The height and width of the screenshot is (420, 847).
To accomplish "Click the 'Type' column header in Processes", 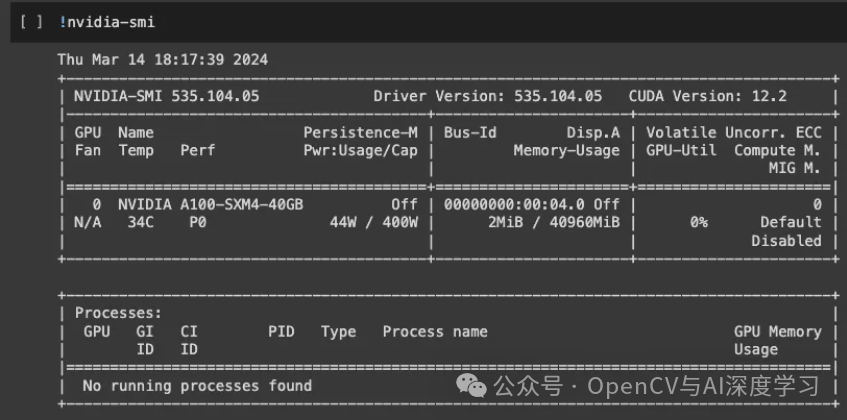I will pyautogui.click(x=338, y=331).
